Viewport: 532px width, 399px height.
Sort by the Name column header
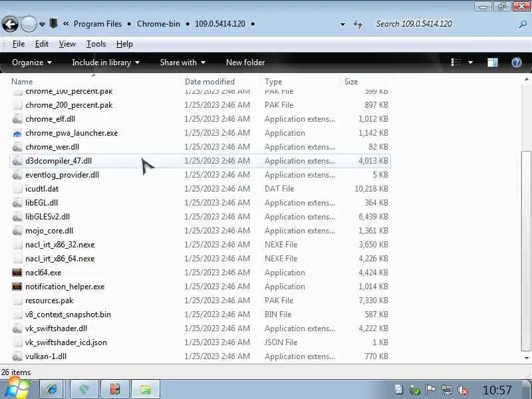pyautogui.click(x=22, y=82)
